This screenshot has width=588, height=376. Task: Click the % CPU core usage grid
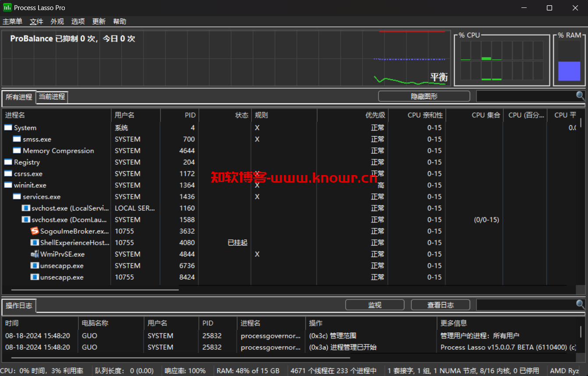coord(502,60)
